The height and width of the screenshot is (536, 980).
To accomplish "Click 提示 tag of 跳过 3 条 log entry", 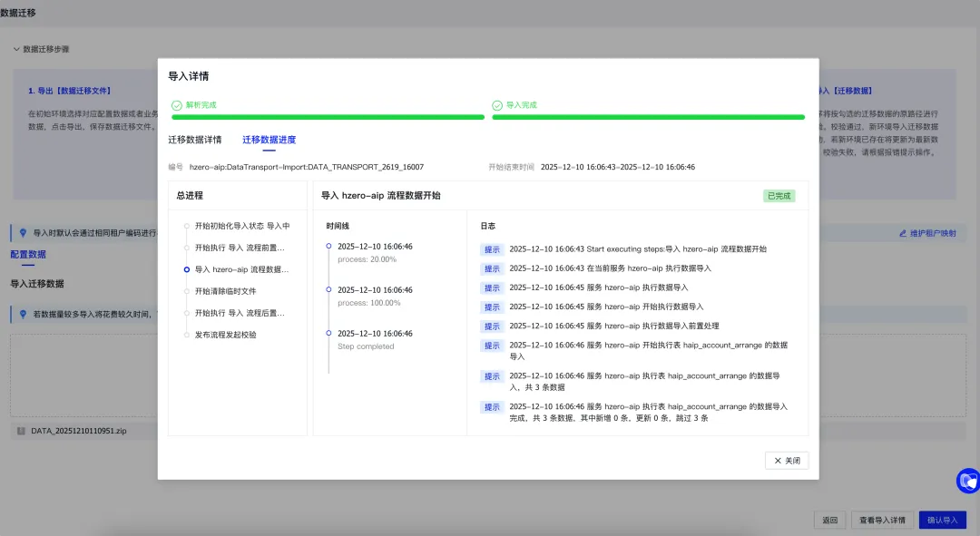I will pos(492,407).
